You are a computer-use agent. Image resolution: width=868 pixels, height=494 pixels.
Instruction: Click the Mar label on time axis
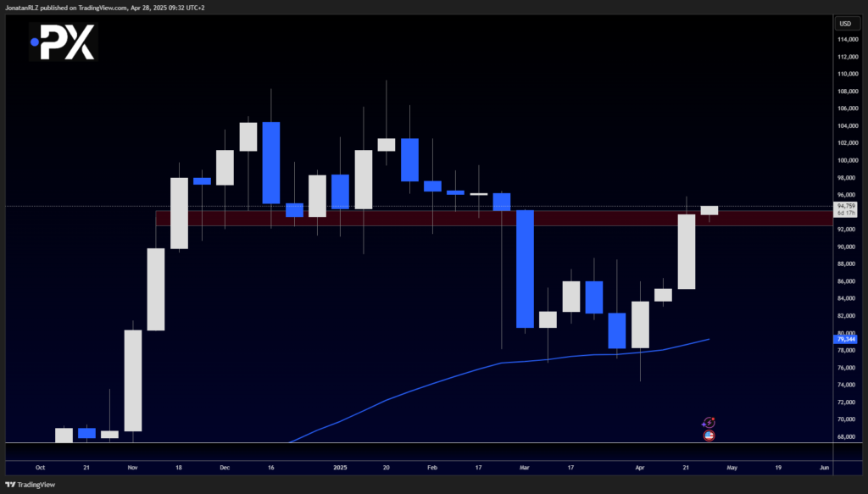pos(524,468)
